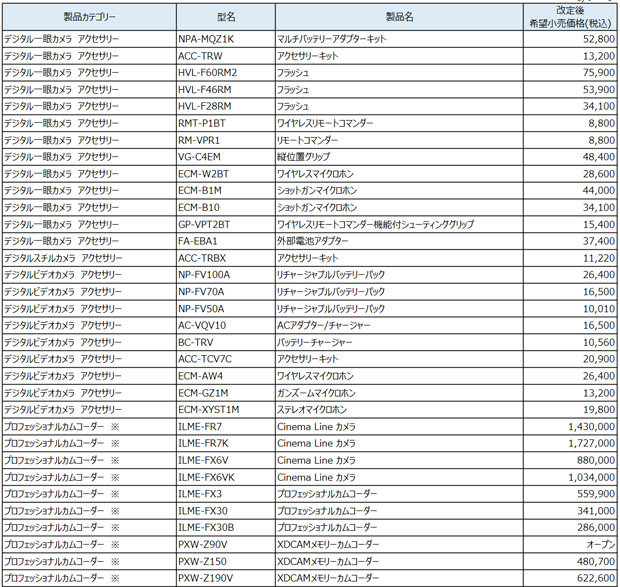Select the ACC-TRW model cell

tap(226, 56)
